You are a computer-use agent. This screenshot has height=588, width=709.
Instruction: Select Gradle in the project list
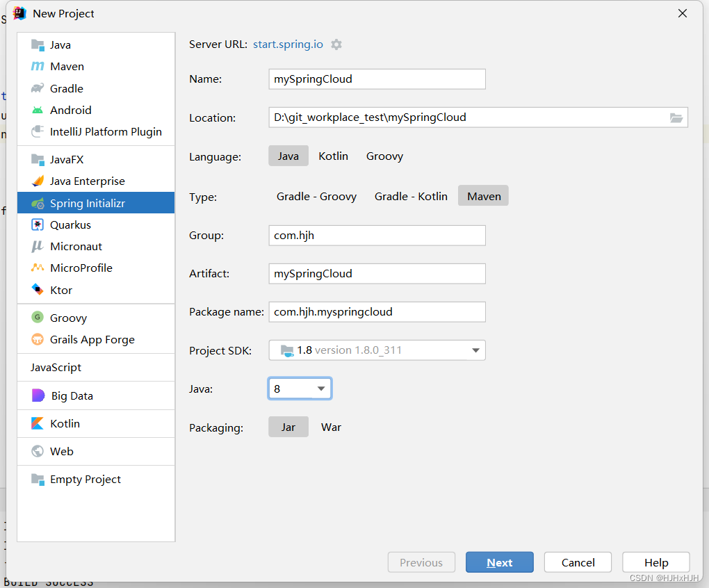click(96, 88)
